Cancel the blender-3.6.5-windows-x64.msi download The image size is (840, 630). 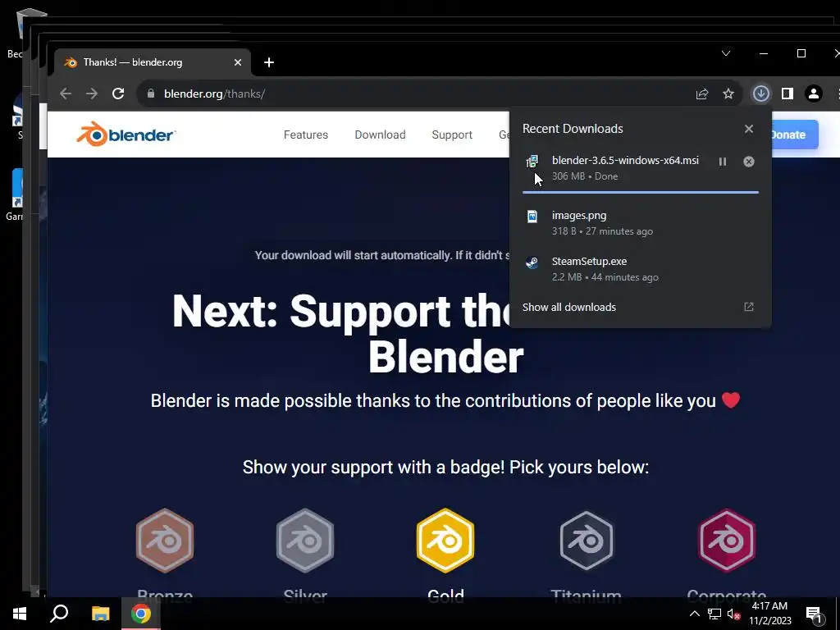click(749, 162)
